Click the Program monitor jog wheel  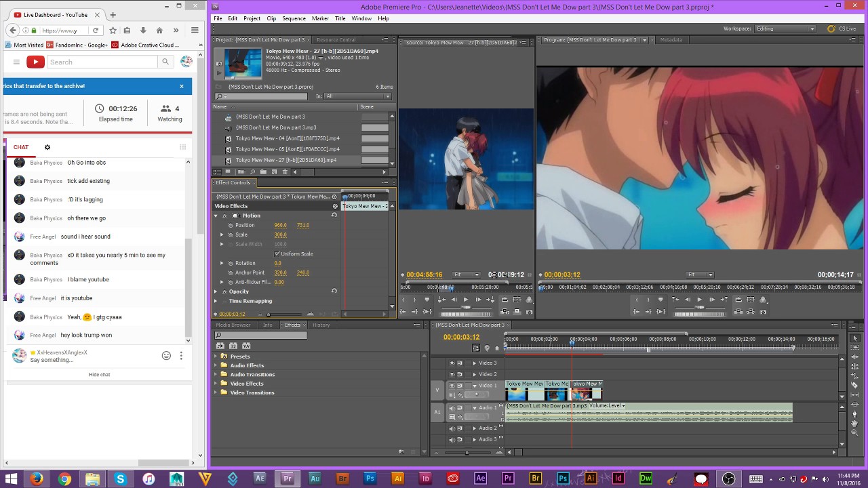699,314
